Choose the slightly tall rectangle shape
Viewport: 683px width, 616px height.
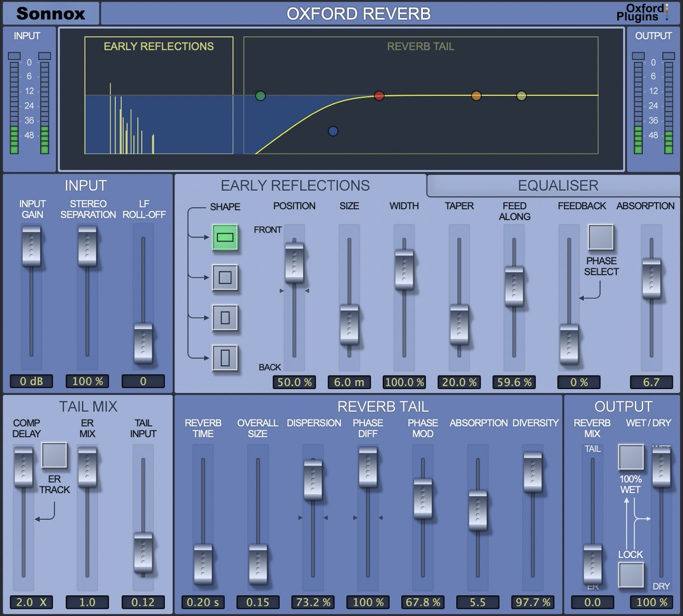pos(225,318)
